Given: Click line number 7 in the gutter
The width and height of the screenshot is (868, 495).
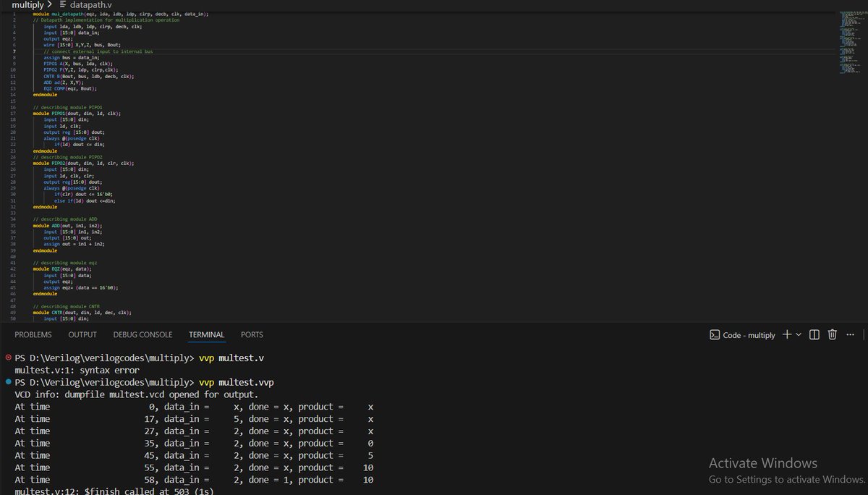Looking at the screenshot, I should (x=14, y=52).
